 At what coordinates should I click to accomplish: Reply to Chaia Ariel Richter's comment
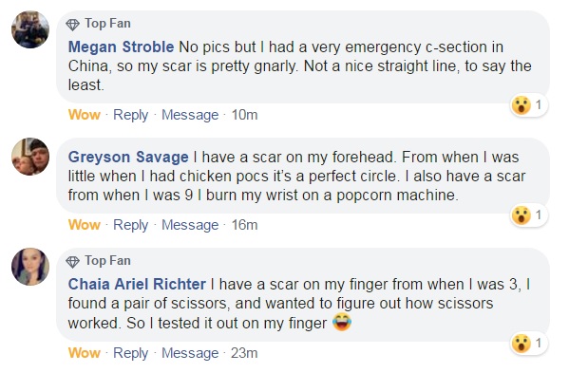[x=130, y=353]
